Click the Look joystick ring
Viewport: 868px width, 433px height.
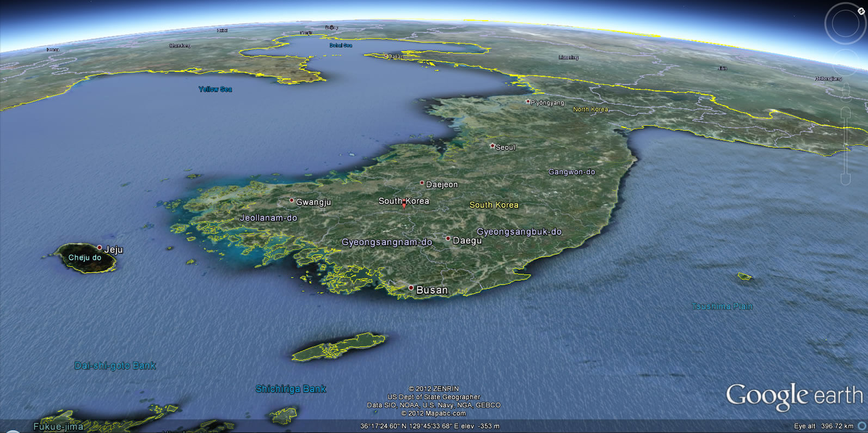(x=845, y=23)
